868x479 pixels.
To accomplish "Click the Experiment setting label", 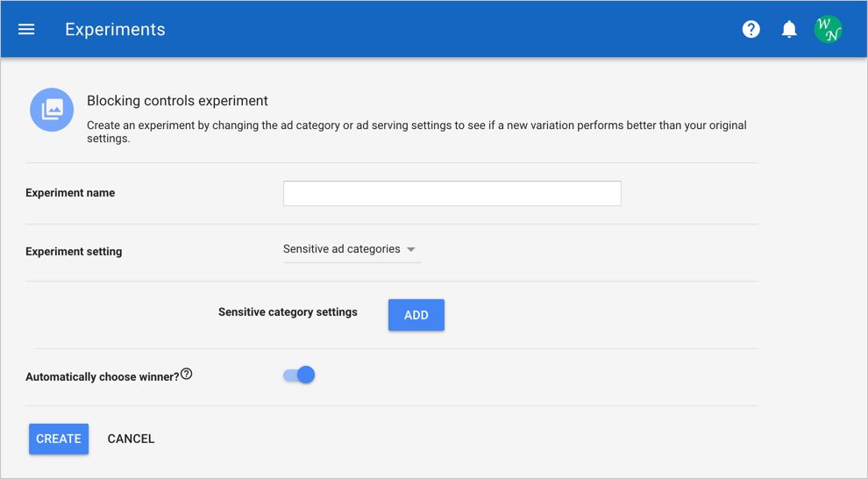I will coord(74,252).
